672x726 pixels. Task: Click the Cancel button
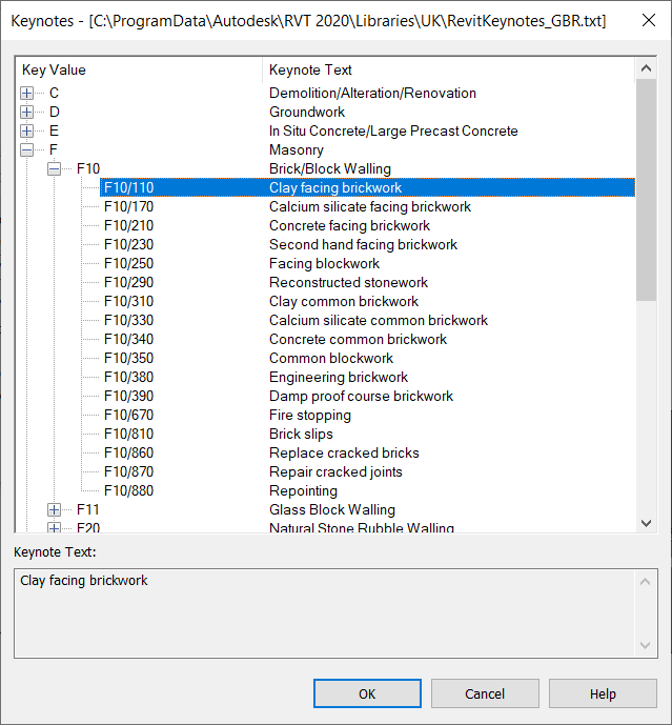coord(485,694)
